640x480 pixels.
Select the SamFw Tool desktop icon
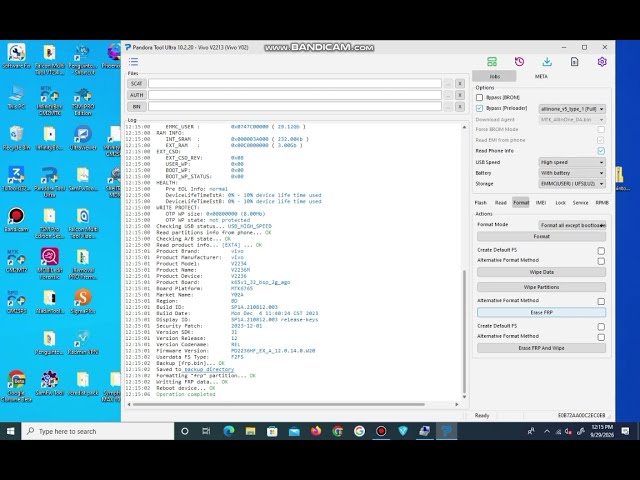50,383
